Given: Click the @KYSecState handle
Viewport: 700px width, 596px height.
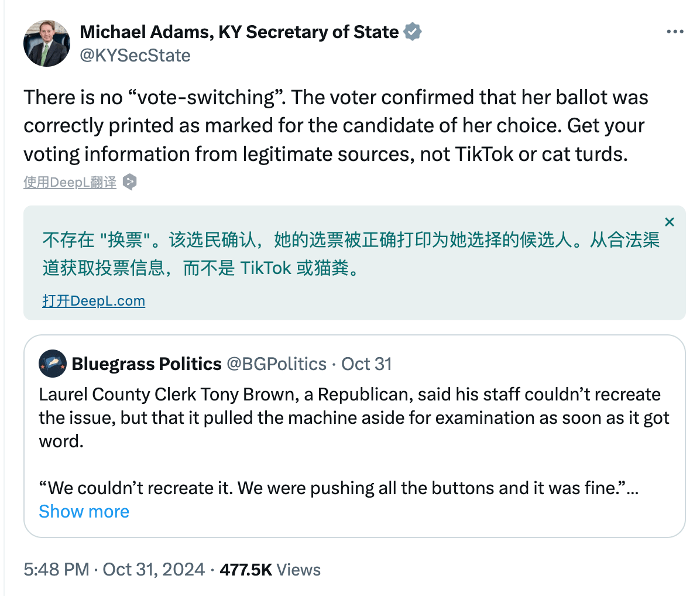Looking at the screenshot, I should pyautogui.click(x=135, y=56).
